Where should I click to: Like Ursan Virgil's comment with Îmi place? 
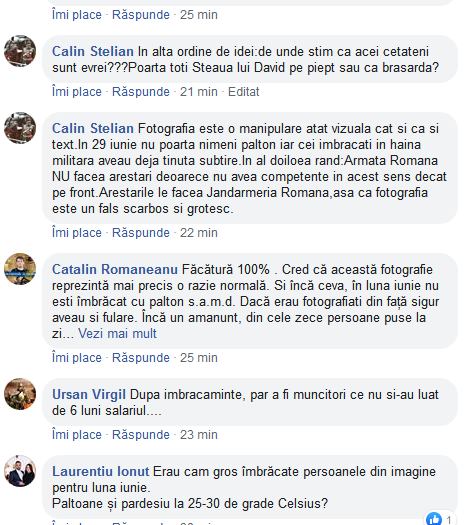[x=77, y=435]
